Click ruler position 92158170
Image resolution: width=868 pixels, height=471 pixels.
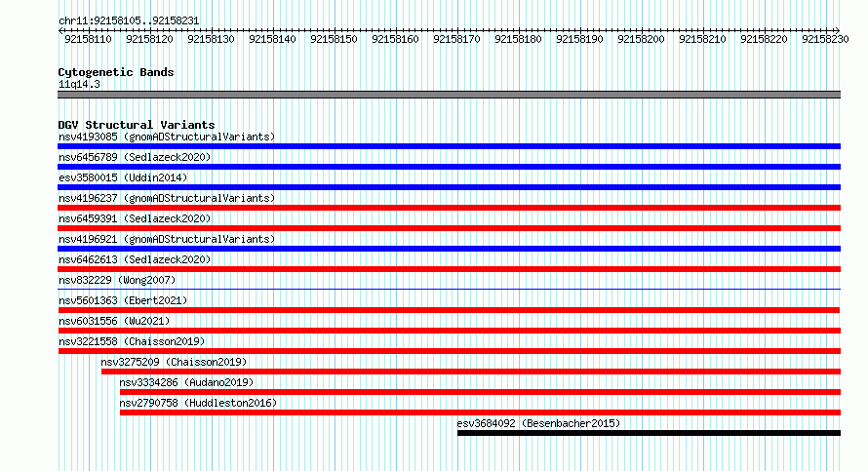(456, 39)
